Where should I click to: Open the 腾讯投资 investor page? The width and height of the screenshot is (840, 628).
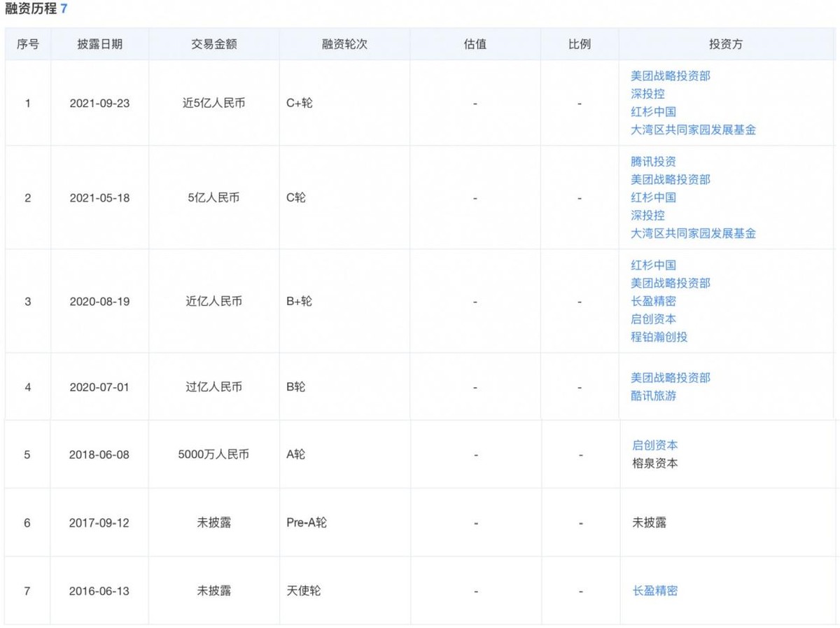pyautogui.click(x=647, y=161)
